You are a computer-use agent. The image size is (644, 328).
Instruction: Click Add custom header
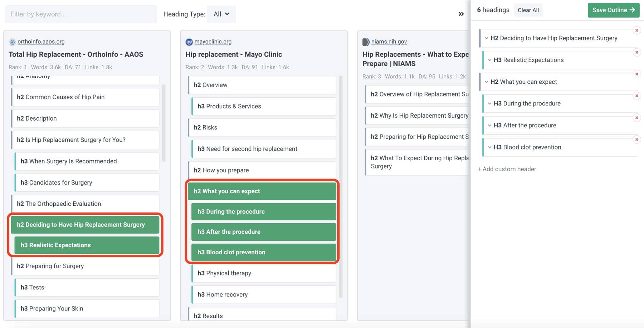(x=507, y=169)
